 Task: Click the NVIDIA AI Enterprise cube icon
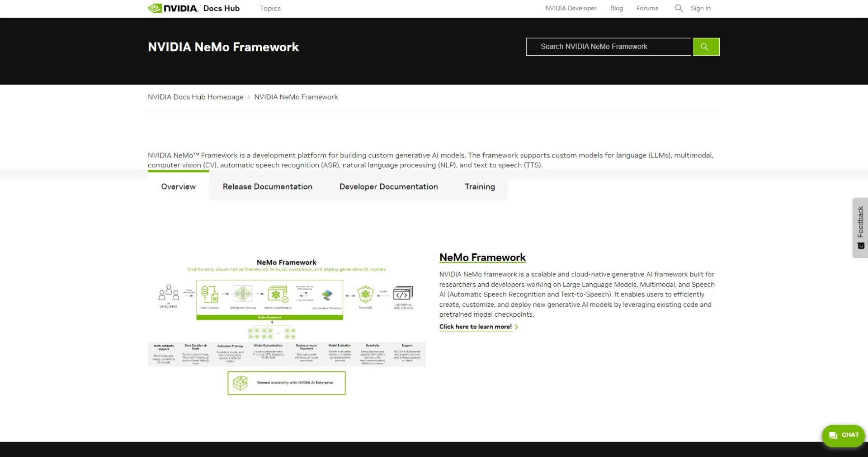240,383
